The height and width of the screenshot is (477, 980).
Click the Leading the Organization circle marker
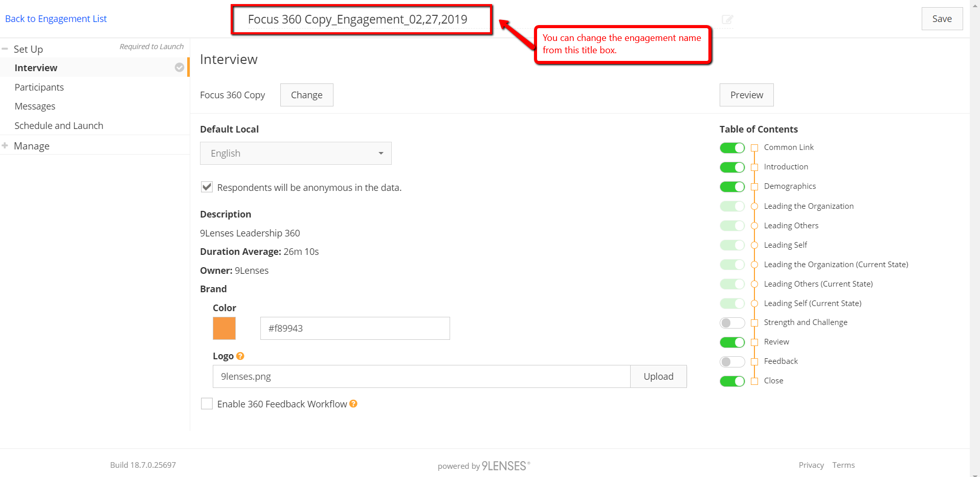754,206
